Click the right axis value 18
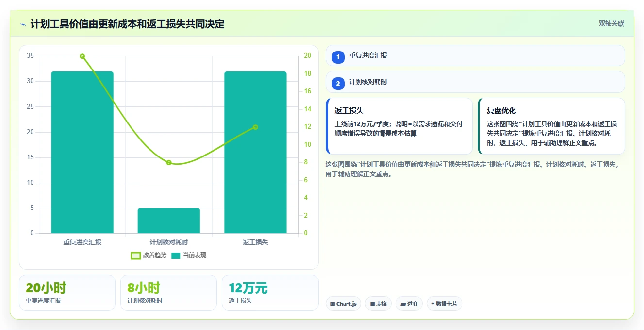 pos(307,73)
